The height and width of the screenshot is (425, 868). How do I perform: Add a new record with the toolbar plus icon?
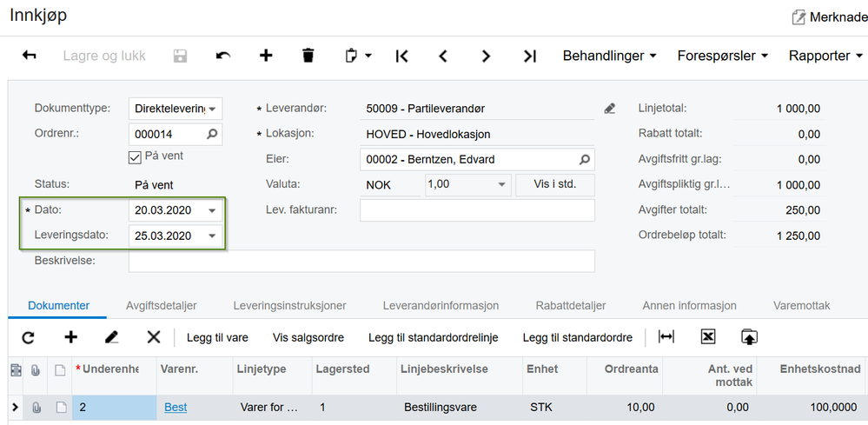click(266, 56)
